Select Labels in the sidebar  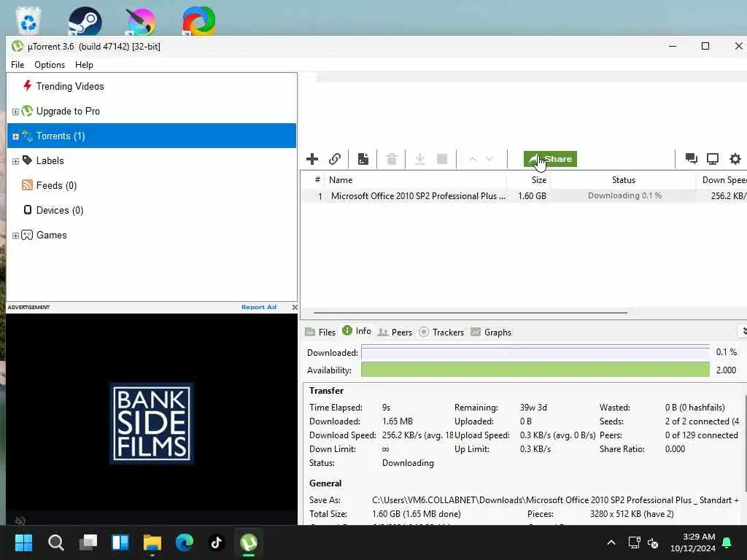point(50,160)
